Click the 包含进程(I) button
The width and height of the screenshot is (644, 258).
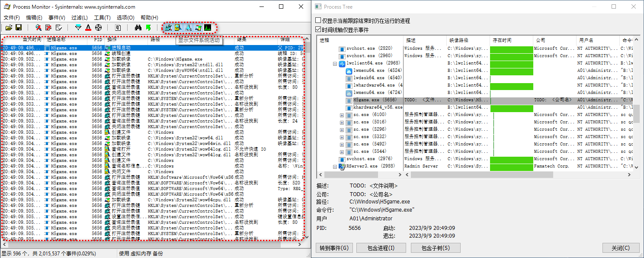pos(381,248)
